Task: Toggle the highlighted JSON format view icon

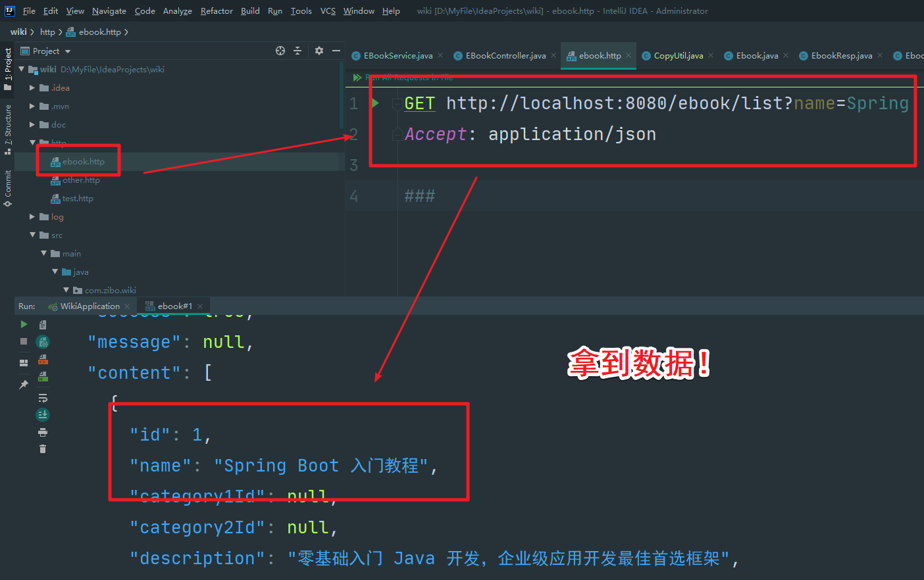Action: (43, 342)
